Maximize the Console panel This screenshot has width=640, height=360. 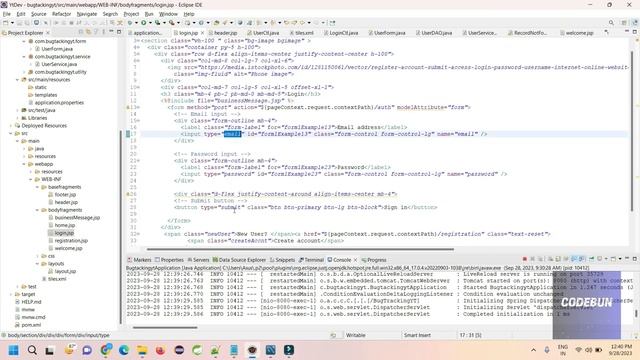point(634,259)
